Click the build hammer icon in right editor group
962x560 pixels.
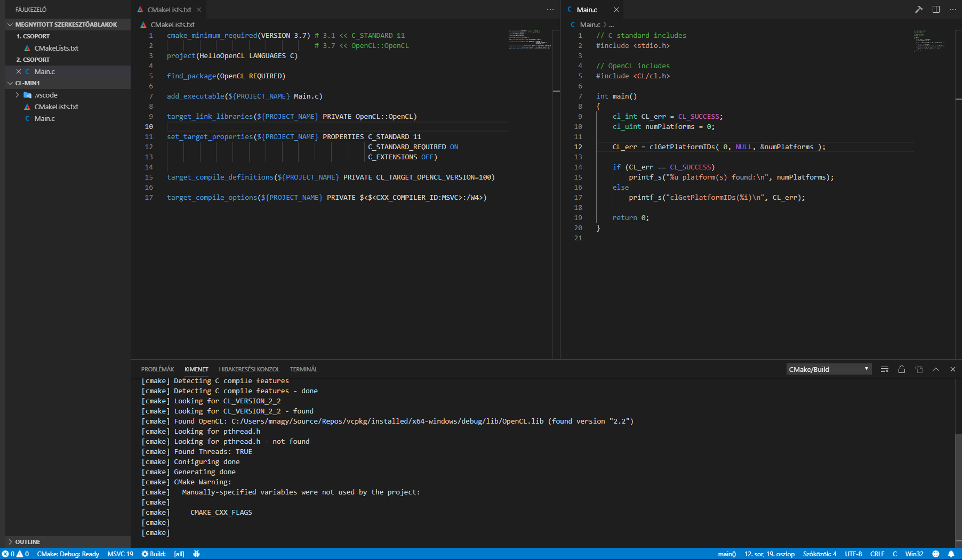click(919, 10)
